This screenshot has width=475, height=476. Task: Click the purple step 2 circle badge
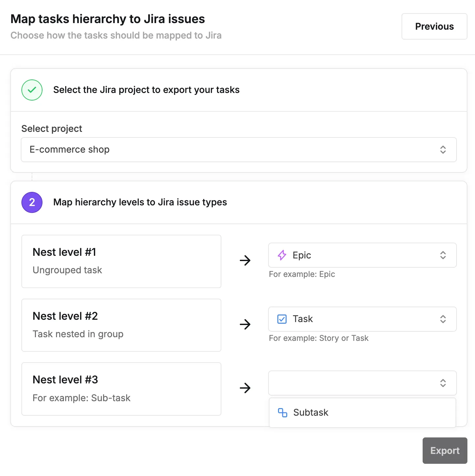[x=32, y=202]
